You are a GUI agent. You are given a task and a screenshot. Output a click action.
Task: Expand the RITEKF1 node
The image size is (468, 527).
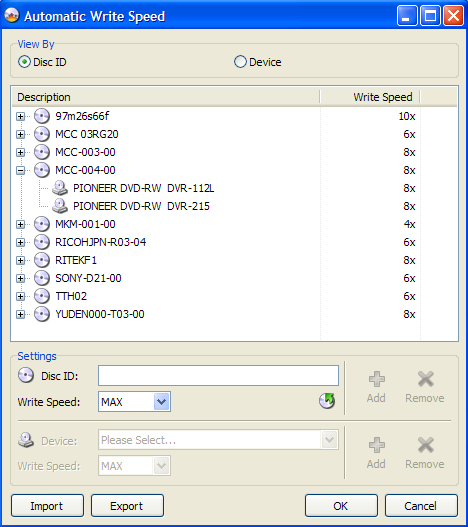coord(21,260)
